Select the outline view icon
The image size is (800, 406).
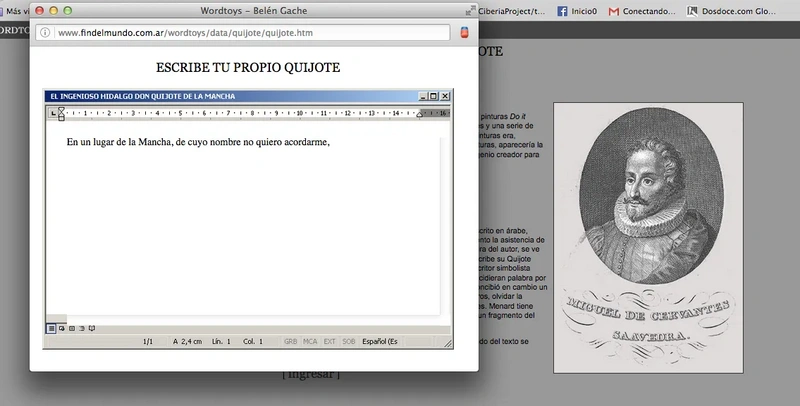tap(82, 328)
